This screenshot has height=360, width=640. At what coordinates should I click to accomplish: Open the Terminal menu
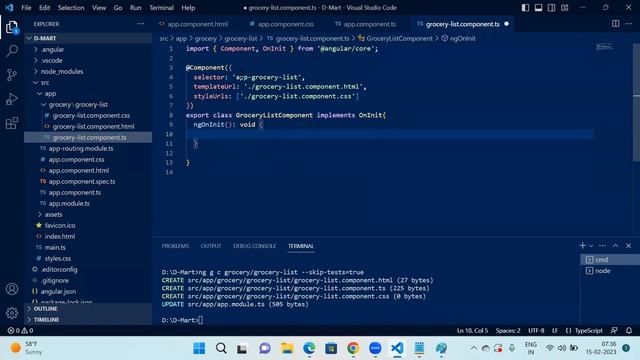pyautogui.click(x=161, y=8)
